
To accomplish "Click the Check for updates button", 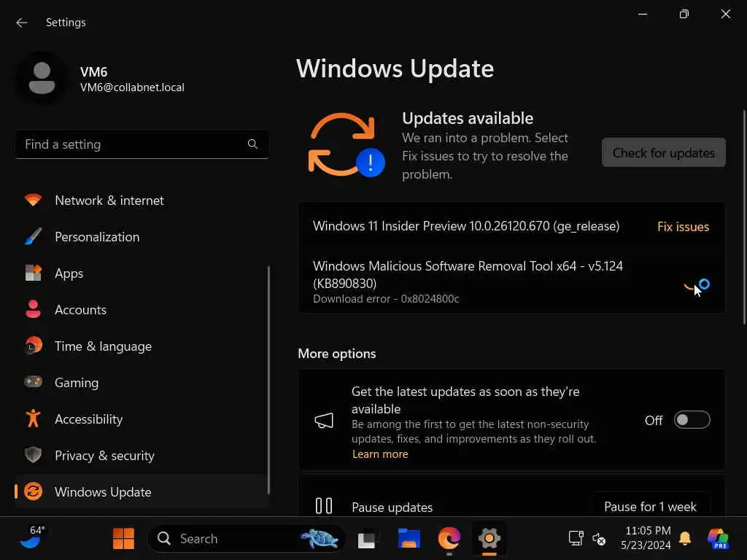I will click(664, 153).
